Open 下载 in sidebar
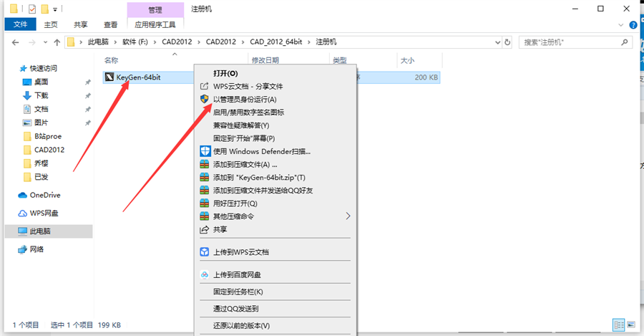This screenshot has height=336, width=644. click(x=41, y=95)
